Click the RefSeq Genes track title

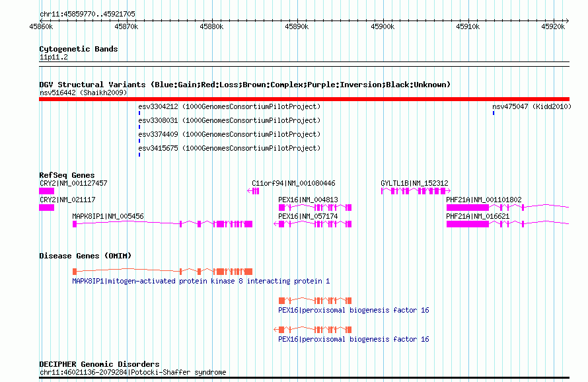point(67,175)
